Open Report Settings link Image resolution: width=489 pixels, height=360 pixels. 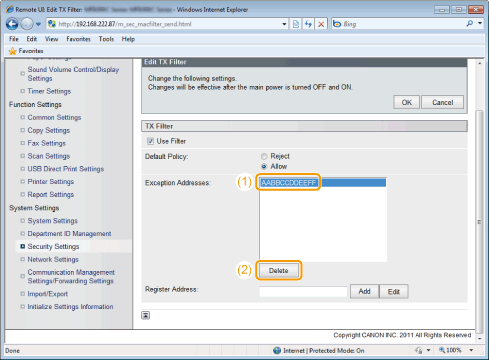click(51, 194)
